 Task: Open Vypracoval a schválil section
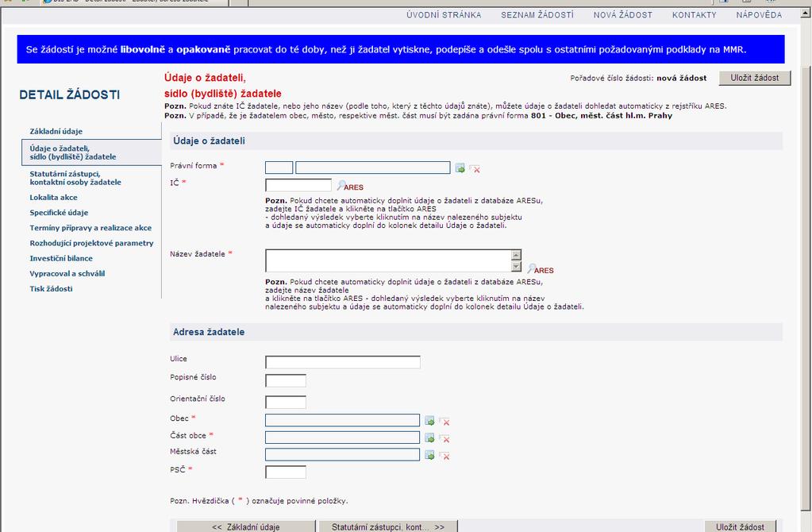click(x=67, y=273)
